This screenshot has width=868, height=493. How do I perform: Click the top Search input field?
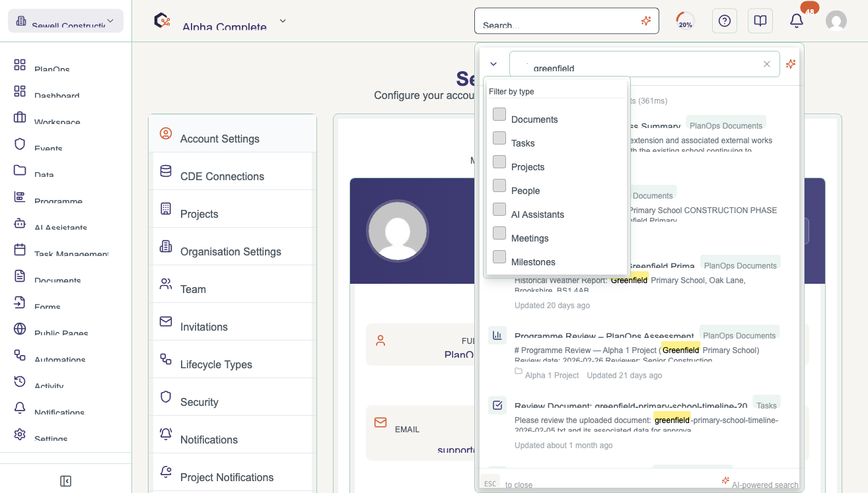(567, 21)
